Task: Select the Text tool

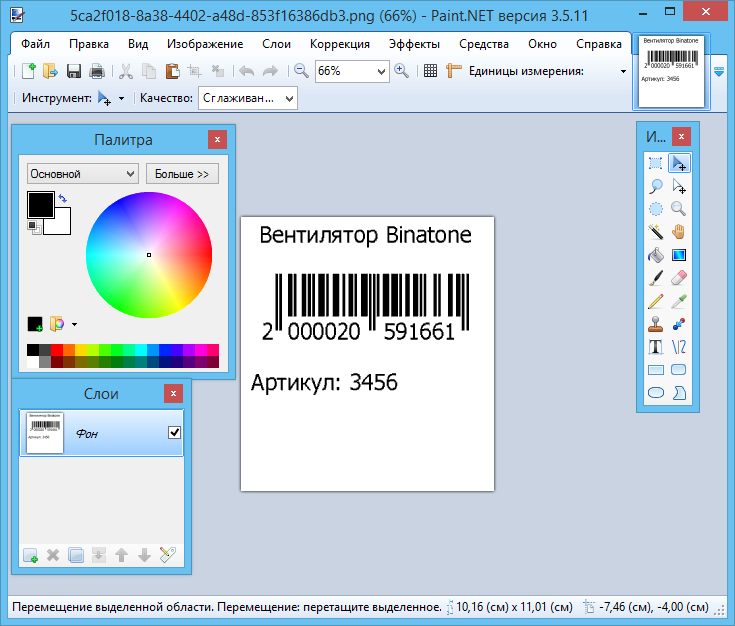Action: [x=655, y=347]
